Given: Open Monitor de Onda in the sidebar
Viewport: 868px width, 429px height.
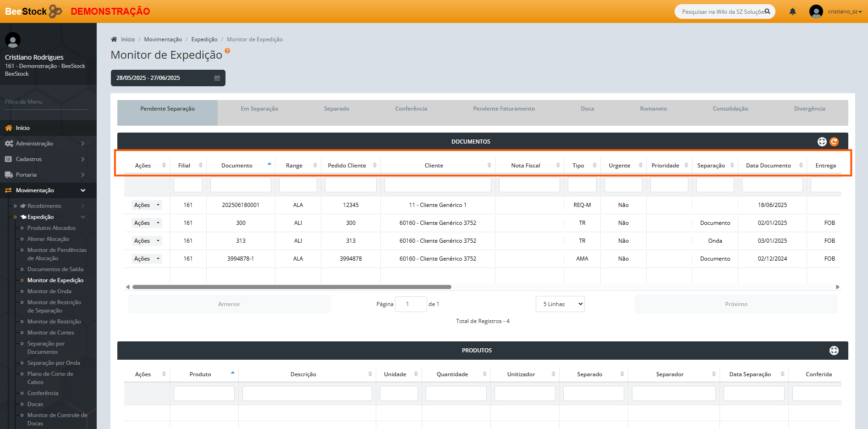Looking at the screenshot, I should coord(49,291).
